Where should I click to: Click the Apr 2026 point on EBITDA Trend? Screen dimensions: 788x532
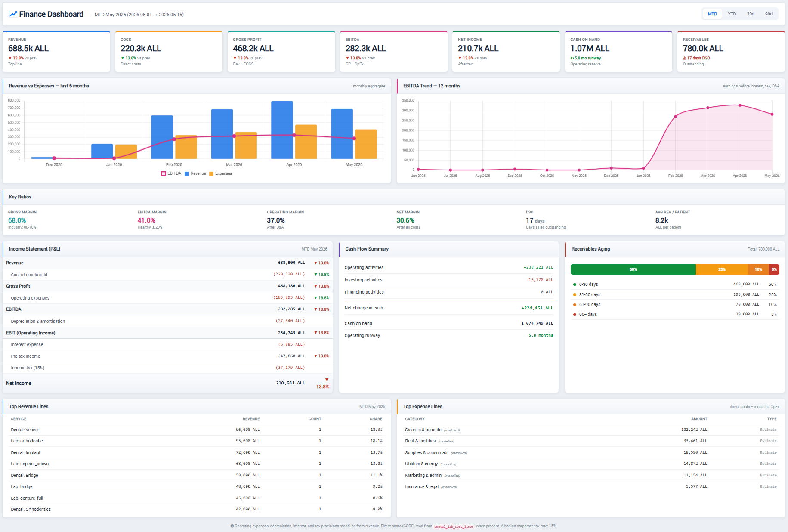pyautogui.click(x=740, y=105)
